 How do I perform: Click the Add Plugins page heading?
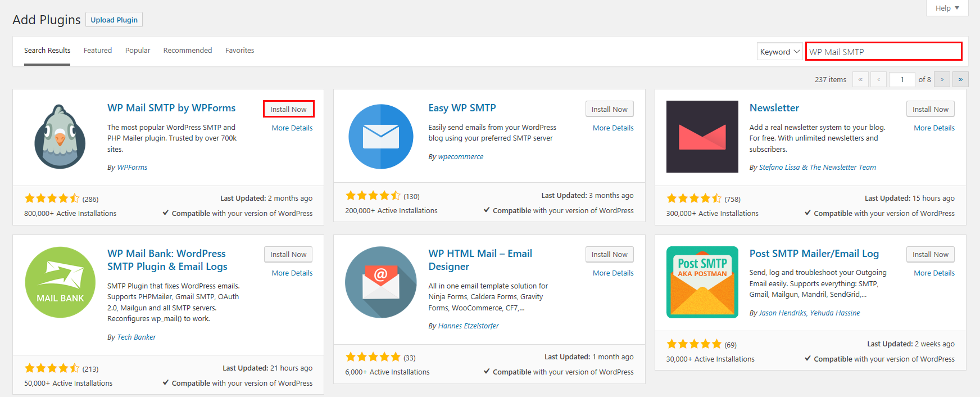click(x=47, y=20)
